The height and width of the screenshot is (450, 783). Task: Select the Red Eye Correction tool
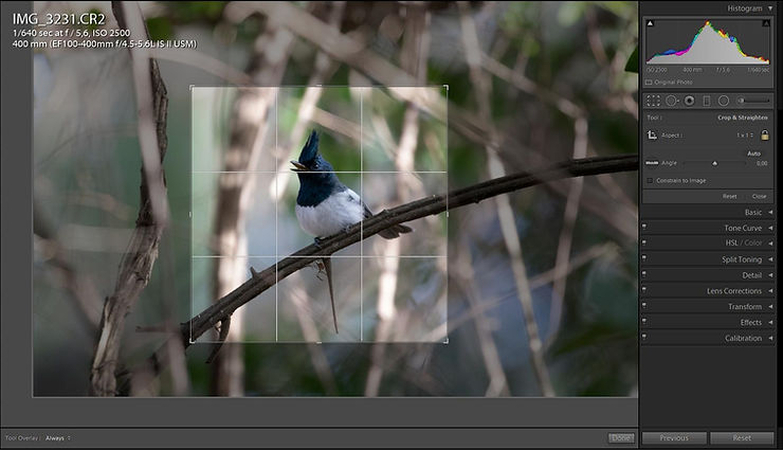(689, 101)
